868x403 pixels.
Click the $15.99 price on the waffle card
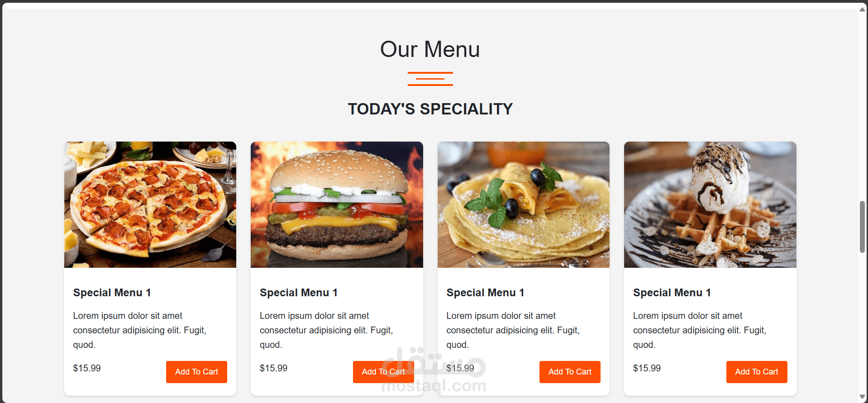[647, 368]
